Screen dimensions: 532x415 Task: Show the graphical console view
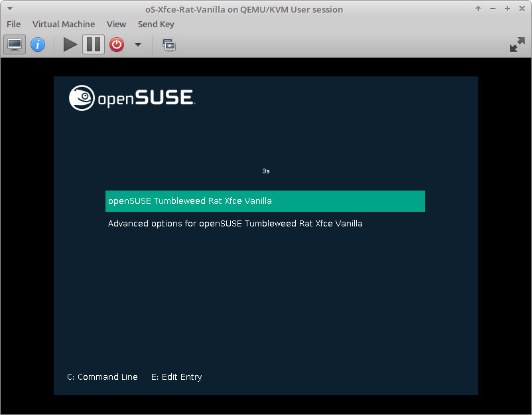click(15, 44)
